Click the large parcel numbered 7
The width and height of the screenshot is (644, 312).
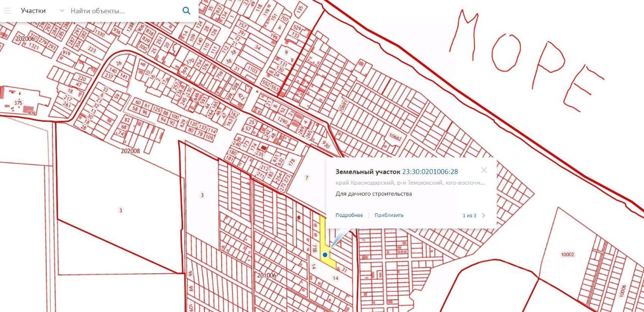(x=306, y=178)
